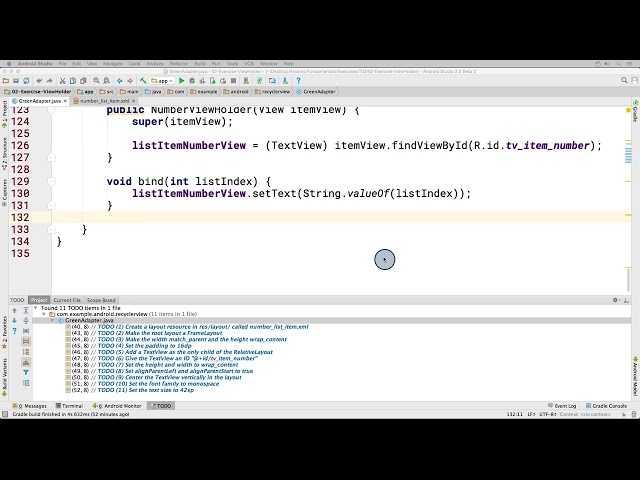Collapse the GreenAdapter.java TODO node
Viewport: 640px width, 480px height.
[x=52, y=320]
